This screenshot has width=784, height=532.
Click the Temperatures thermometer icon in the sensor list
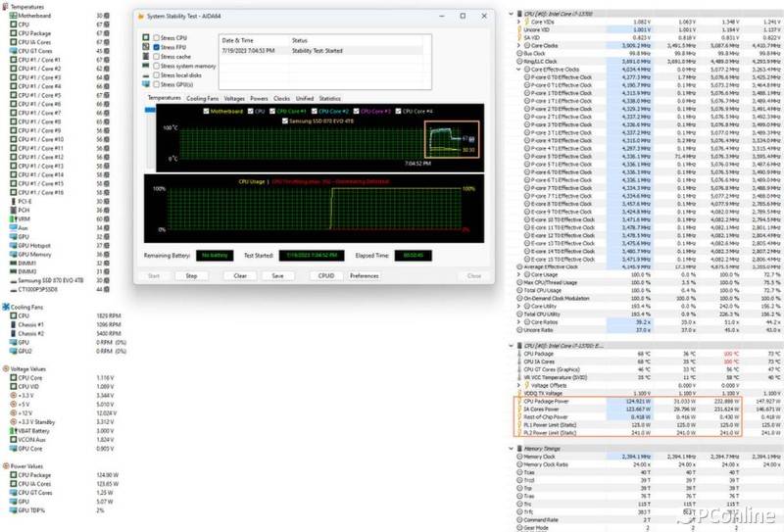(6, 7)
